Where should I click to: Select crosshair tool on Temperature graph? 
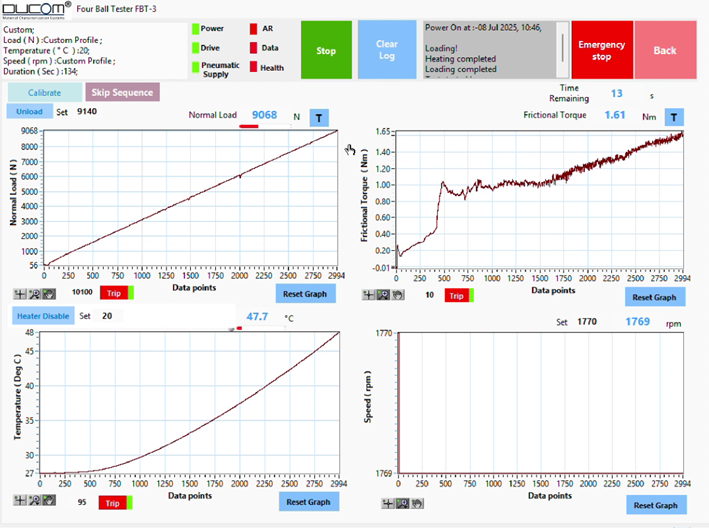coord(20,501)
